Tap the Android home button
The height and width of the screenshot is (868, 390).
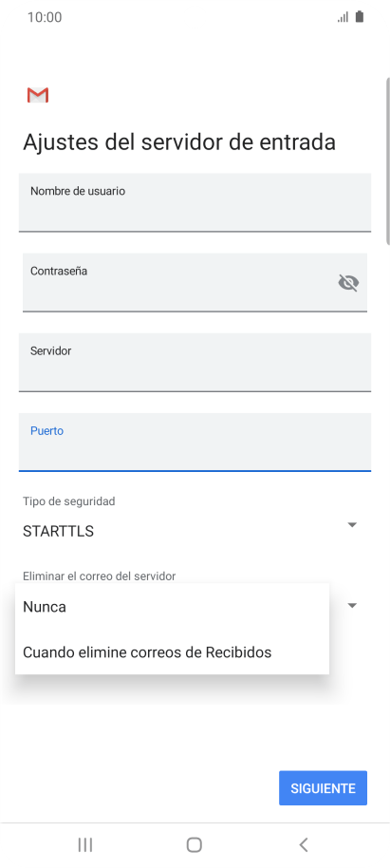(x=195, y=845)
